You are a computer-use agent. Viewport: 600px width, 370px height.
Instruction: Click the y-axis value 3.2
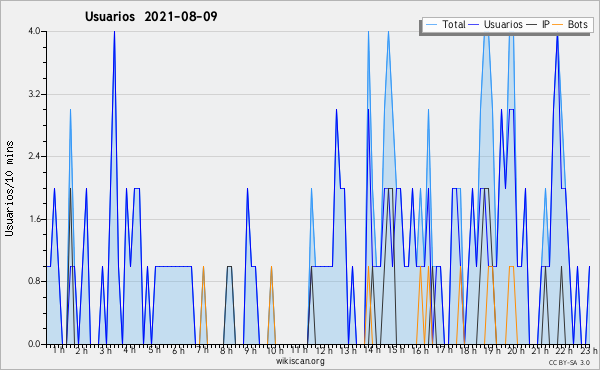click(34, 94)
